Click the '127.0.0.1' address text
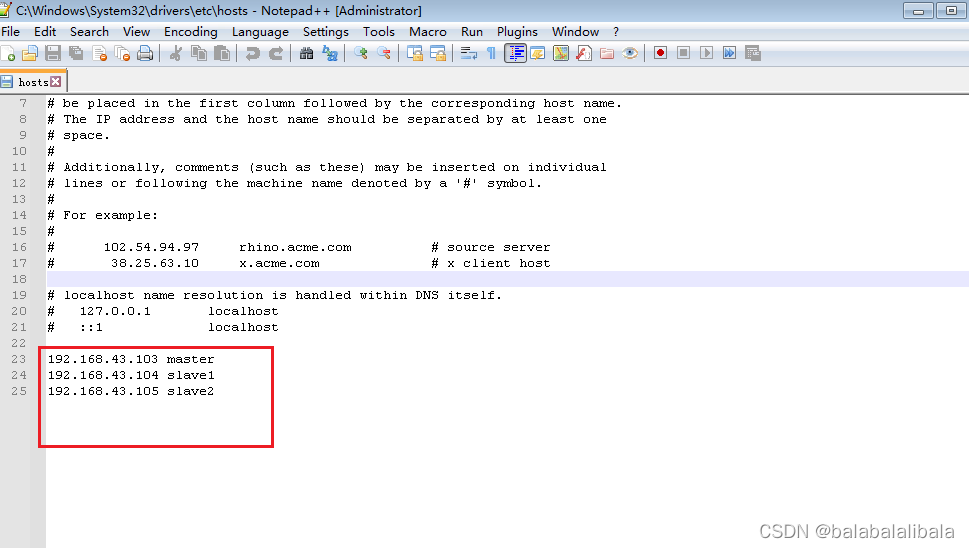The height and width of the screenshot is (548, 969). [115, 311]
